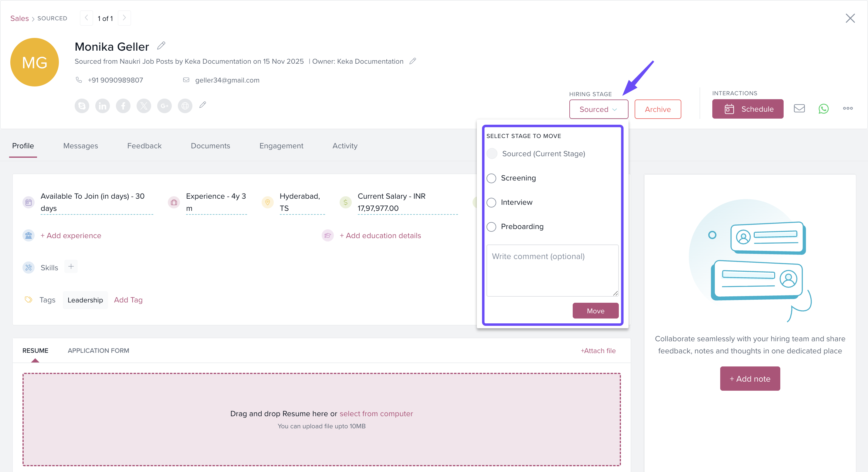Open the Skype social icon
Screen dimensions: 868x472
pyautogui.click(x=82, y=106)
